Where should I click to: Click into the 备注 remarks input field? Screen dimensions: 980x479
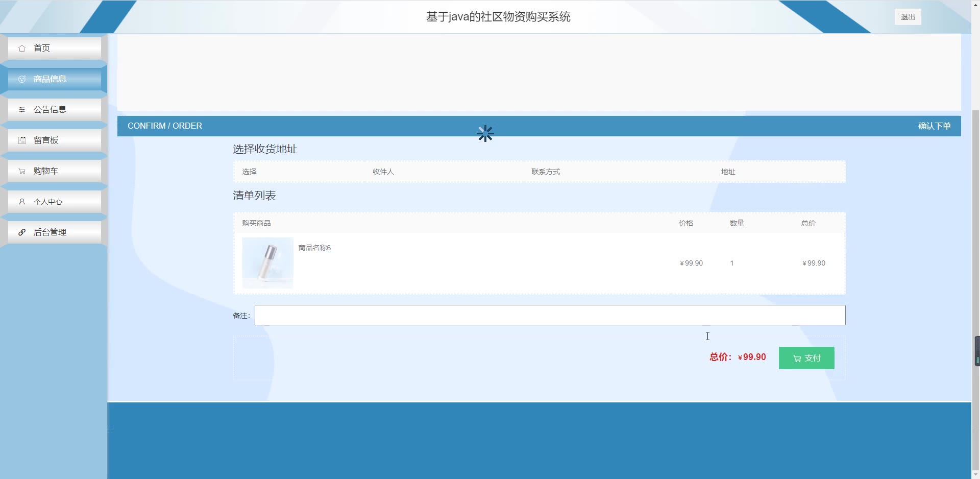pos(550,315)
